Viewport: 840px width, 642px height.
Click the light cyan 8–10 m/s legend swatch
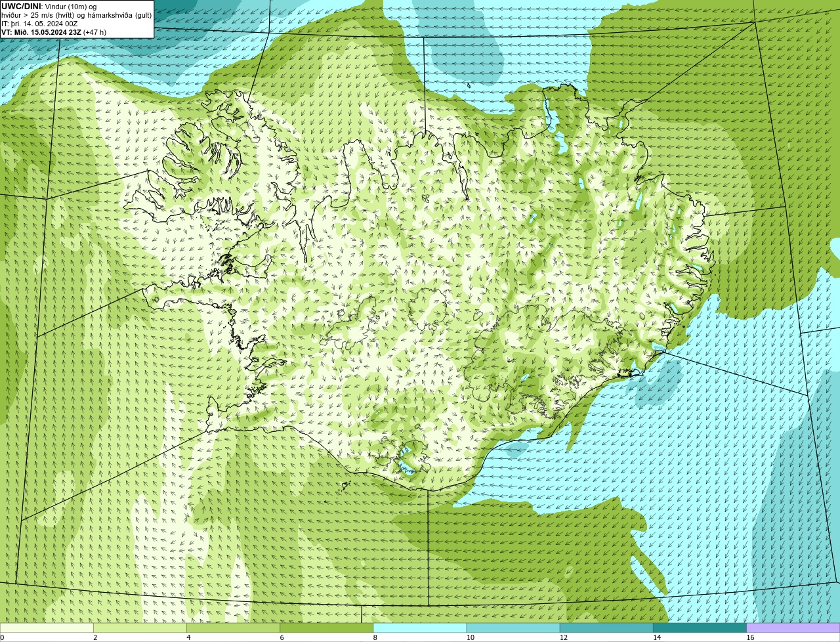tap(420, 628)
